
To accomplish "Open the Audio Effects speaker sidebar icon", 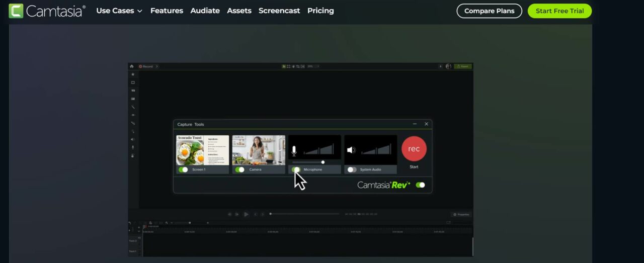I will [x=133, y=139].
